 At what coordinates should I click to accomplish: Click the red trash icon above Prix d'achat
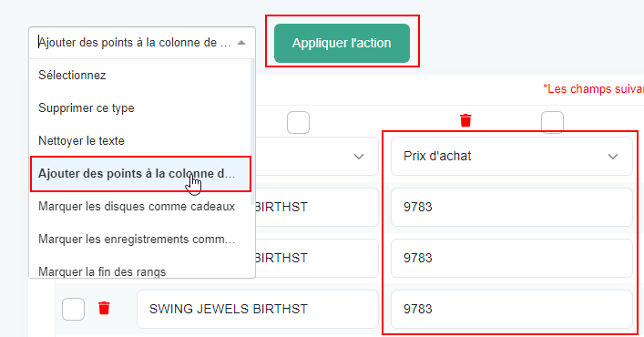pos(465,120)
